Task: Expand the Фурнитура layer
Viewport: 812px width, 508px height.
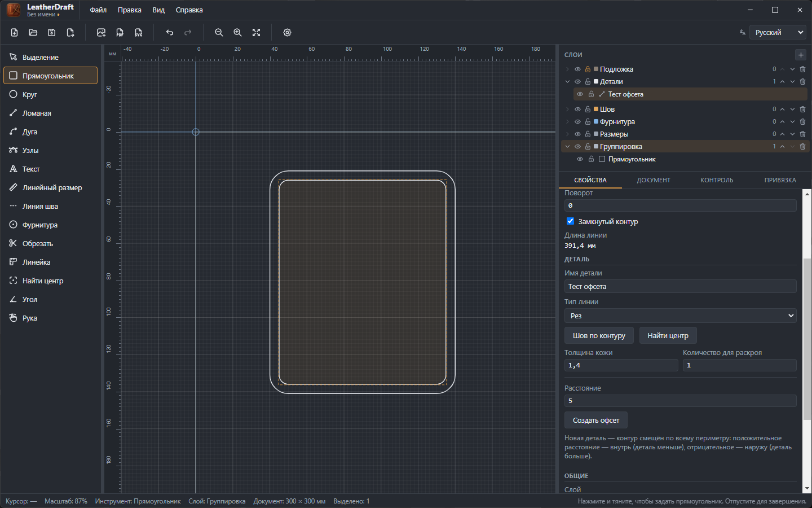Action: click(568, 122)
